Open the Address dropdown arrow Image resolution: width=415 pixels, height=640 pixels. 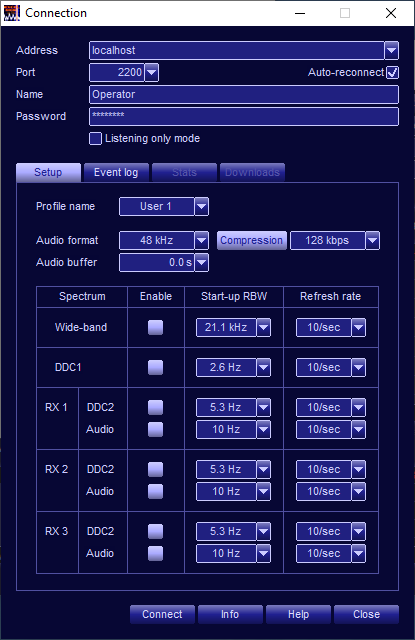click(391, 51)
